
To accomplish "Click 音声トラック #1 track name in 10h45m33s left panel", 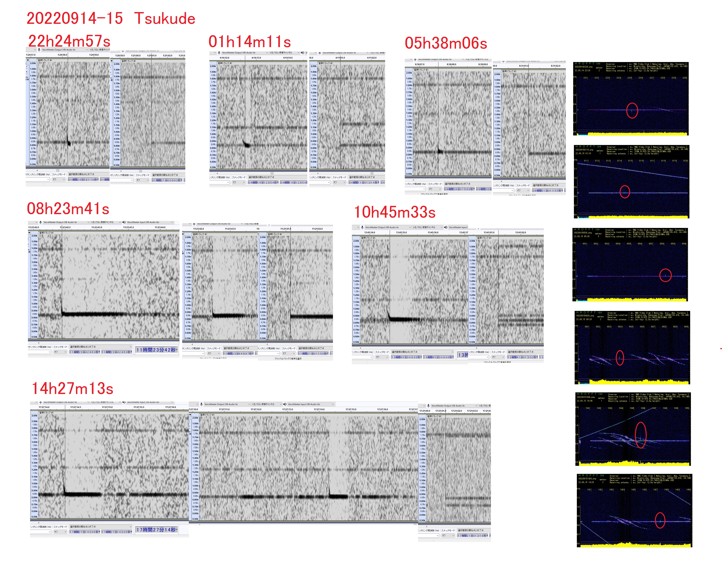I will tap(368, 238).
